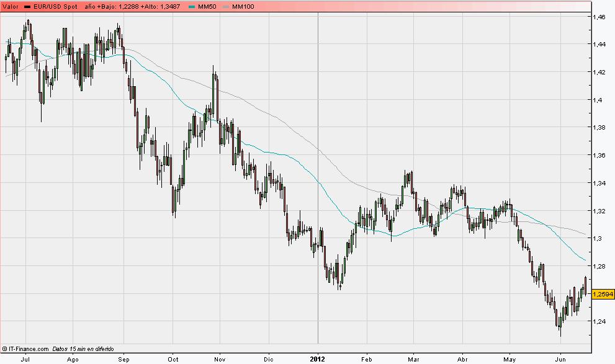
Task: Click the 'EUR/USD Spot' legend text
Action: tap(55, 7)
